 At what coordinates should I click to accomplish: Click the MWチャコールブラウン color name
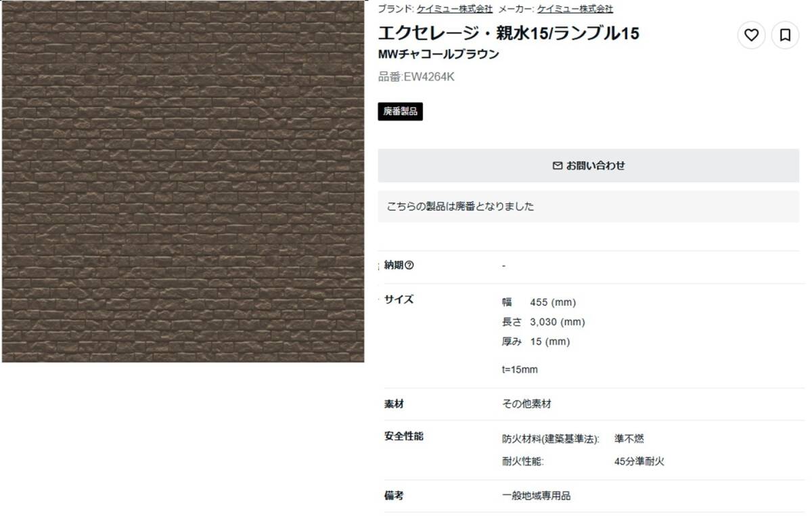[x=438, y=54]
